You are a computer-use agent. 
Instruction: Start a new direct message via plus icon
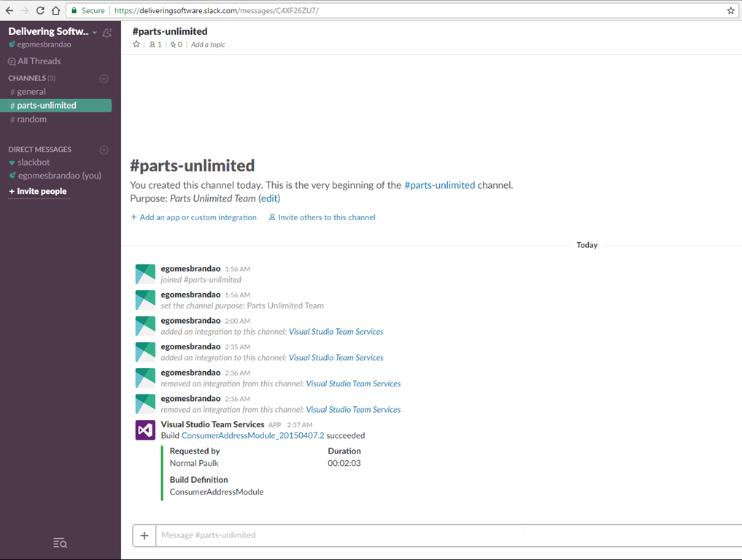click(x=104, y=150)
